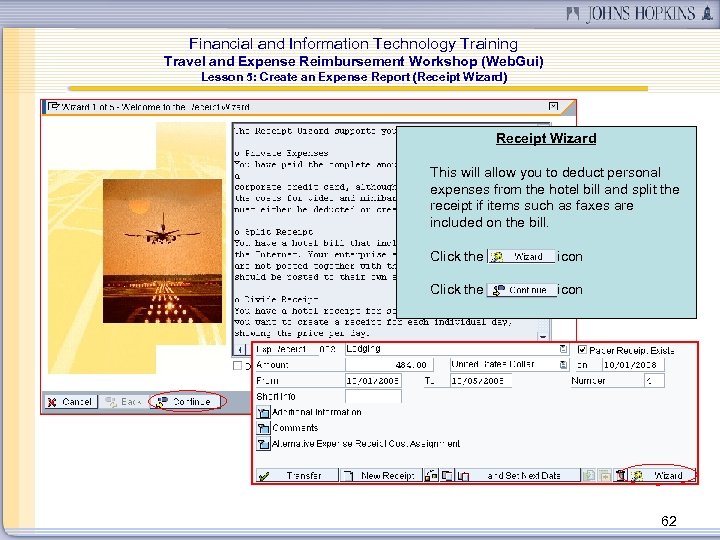Click the greyed Back button in wizard
Image resolution: width=720 pixels, height=540 pixels.
pos(123,402)
